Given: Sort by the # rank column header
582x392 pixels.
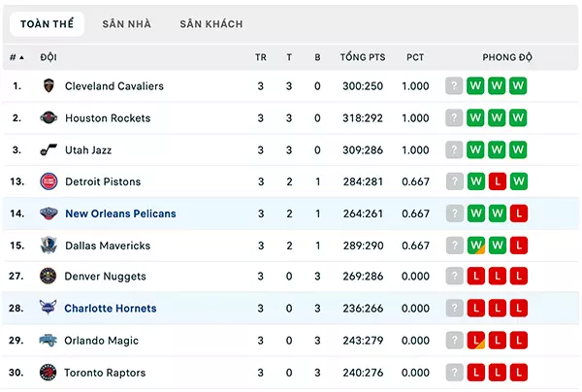Looking at the screenshot, I should [x=16, y=57].
